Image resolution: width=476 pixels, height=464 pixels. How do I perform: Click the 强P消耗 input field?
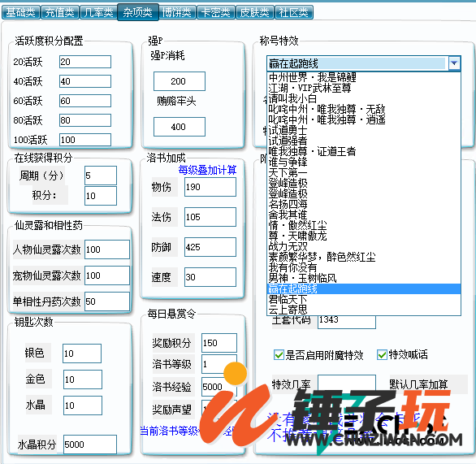[x=180, y=81]
